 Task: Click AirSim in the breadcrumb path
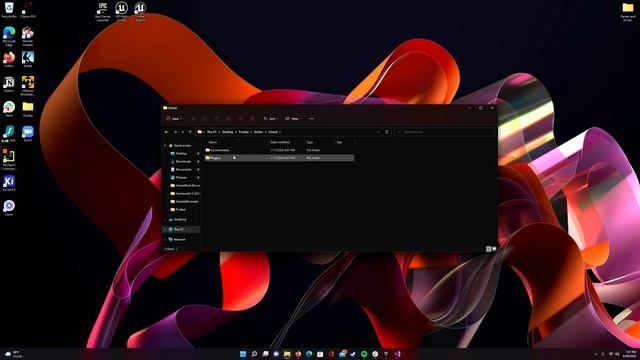pyautogui.click(x=258, y=132)
